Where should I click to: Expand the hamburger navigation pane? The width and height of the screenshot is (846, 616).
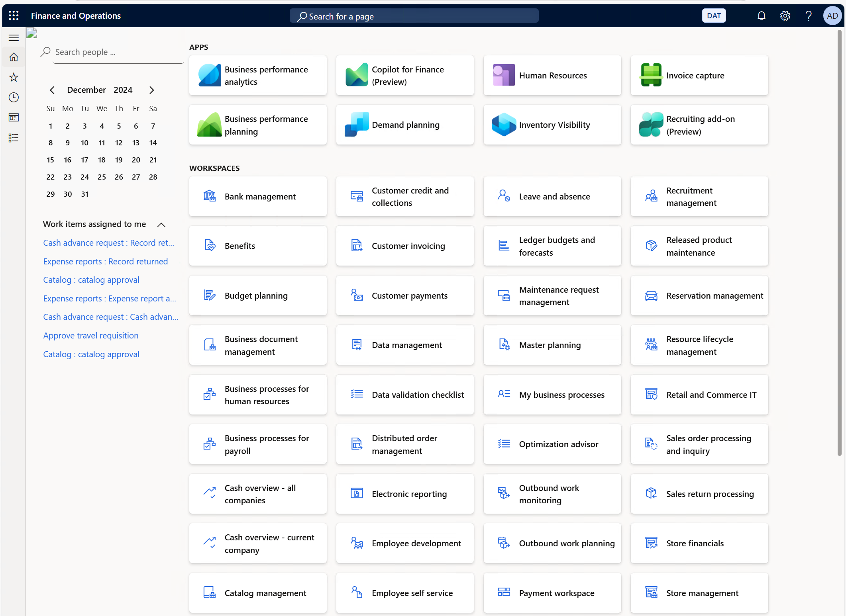point(14,38)
